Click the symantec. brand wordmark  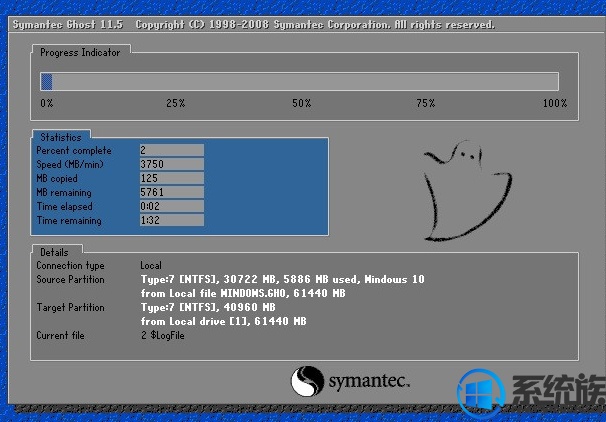(369, 381)
